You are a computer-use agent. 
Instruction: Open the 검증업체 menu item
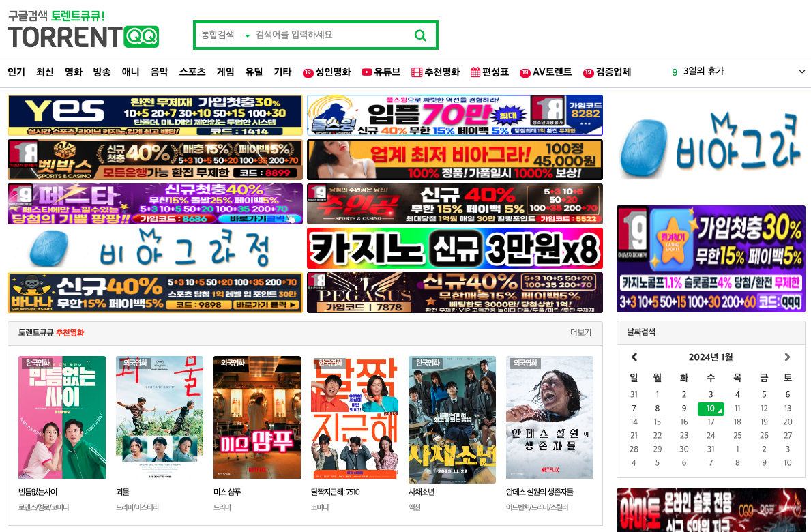click(x=607, y=72)
